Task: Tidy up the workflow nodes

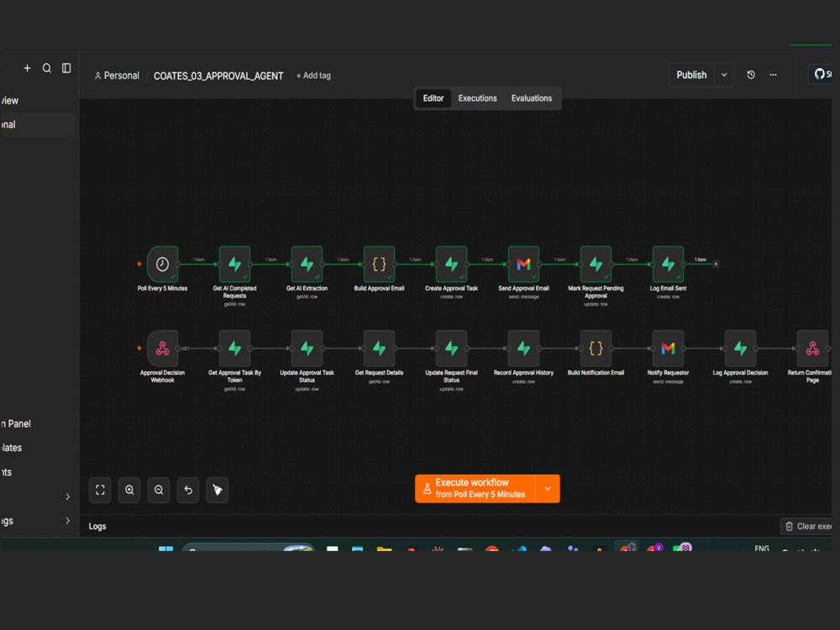Action: [x=218, y=490]
